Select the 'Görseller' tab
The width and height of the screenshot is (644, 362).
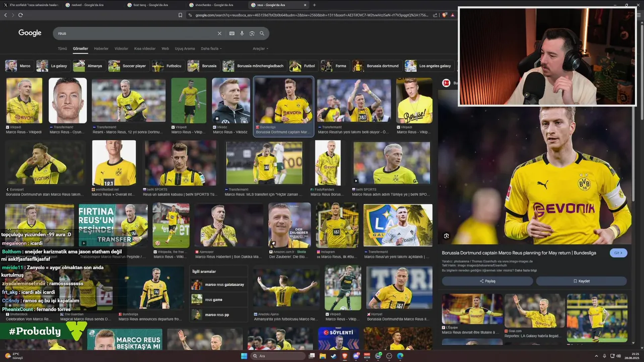click(x=80, y=49)
